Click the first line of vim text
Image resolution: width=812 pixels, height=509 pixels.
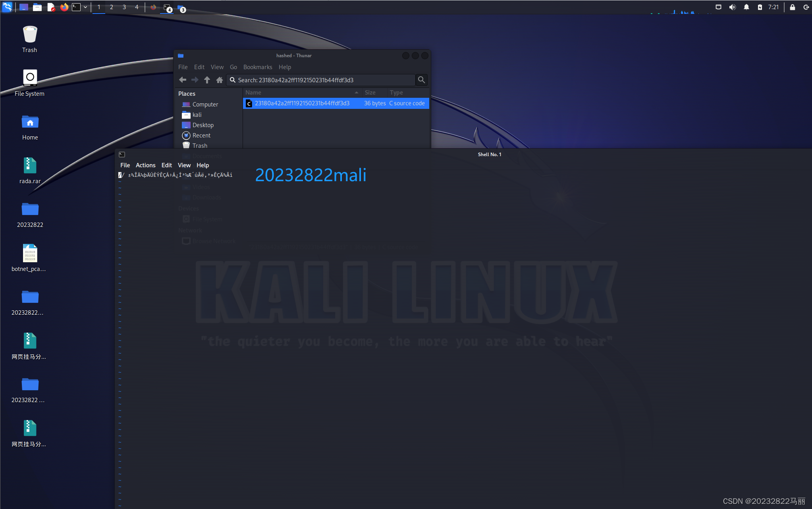pos(176,175)
